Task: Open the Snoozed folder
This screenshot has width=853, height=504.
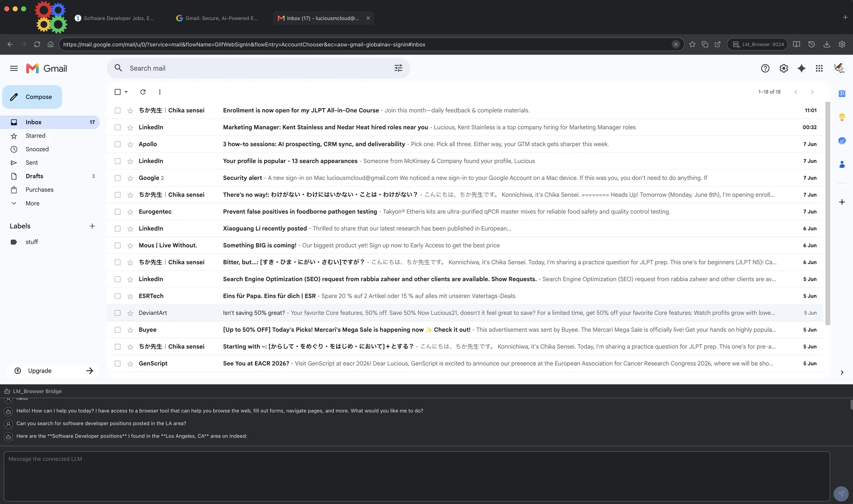Action: pyautogui.click(x=50, y=149)
